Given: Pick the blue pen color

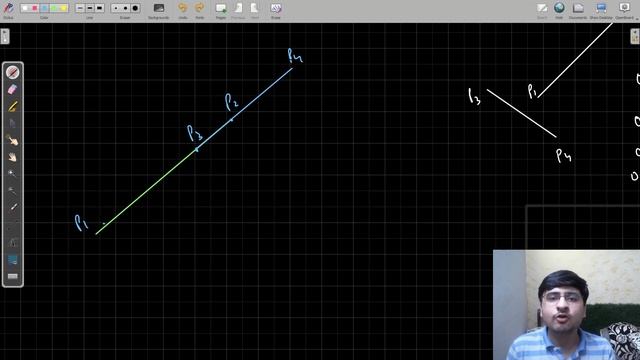Looking at the screenshot, I should (x=44, y=8).
